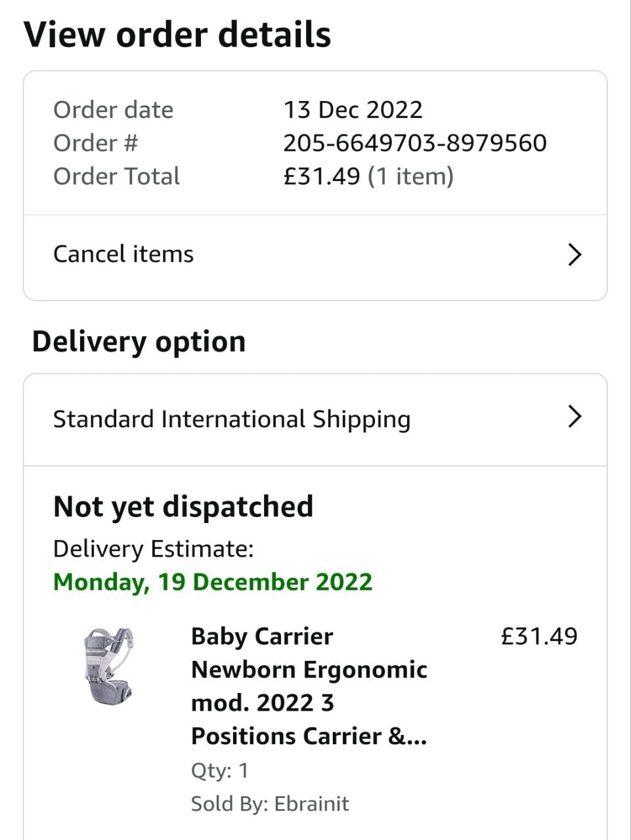Image resolution: width=631 pixels, height=840 pixels.
Task: Click the order number 205-6649703-8979560
Action: pyautogui.click(x=415, y=143)
